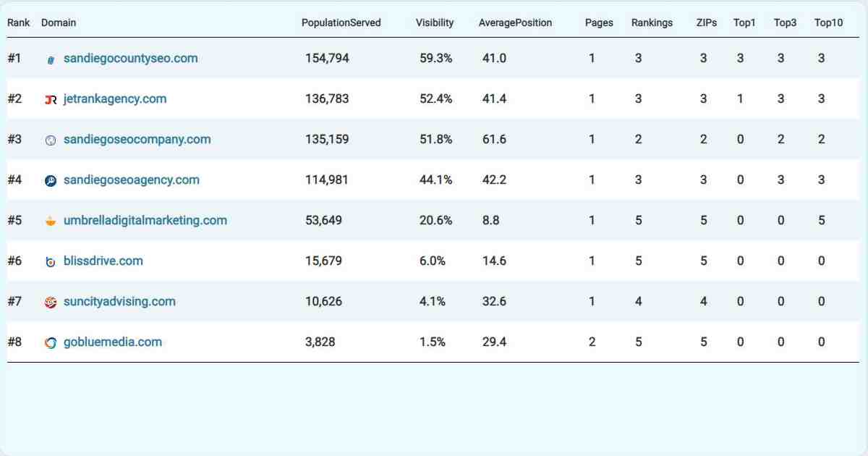Sort by the Top10 column header

coord(828,22)
